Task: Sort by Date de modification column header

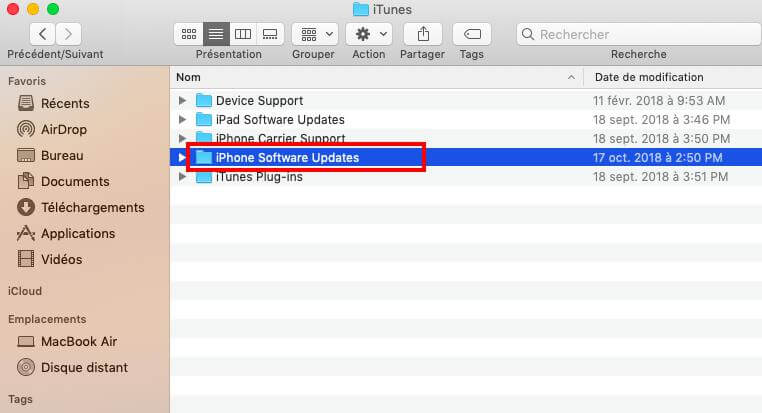Action: [x=649, y=77]
